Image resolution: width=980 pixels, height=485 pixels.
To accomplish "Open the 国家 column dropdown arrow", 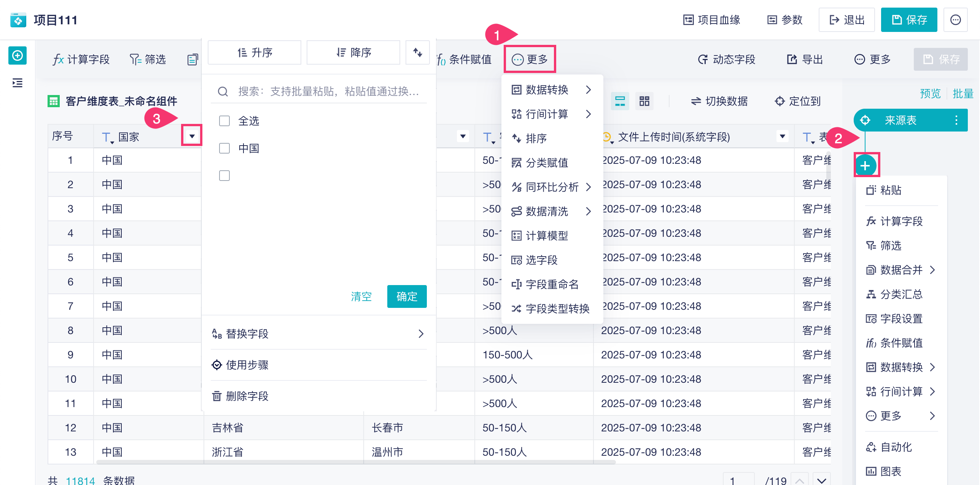I will pos(192,136).
